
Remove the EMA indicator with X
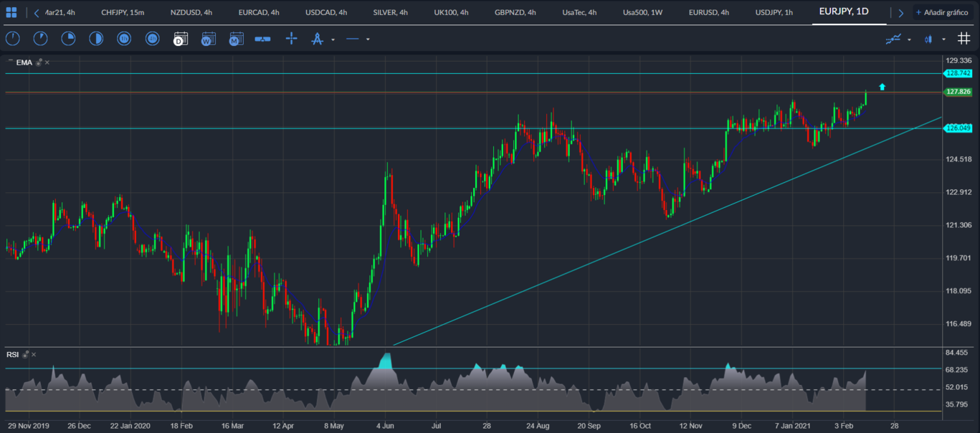[47, 62]
